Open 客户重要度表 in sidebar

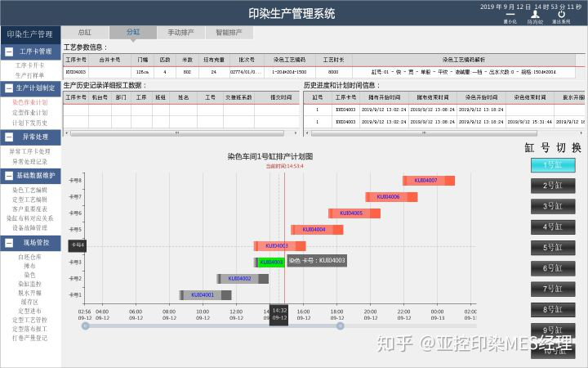coord(29,209)
